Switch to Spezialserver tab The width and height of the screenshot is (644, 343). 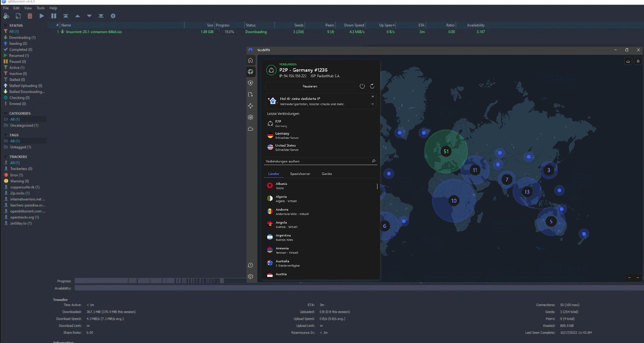300,174
